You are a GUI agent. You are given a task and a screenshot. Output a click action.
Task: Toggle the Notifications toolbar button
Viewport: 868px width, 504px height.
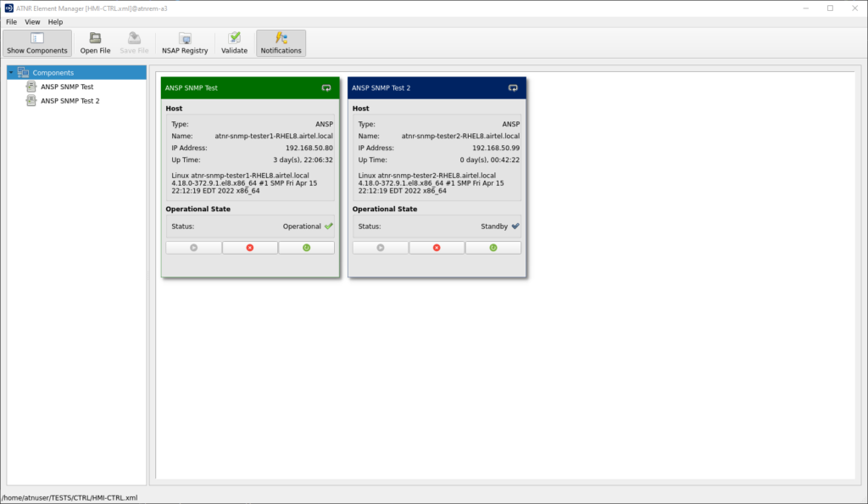point(281,43)
